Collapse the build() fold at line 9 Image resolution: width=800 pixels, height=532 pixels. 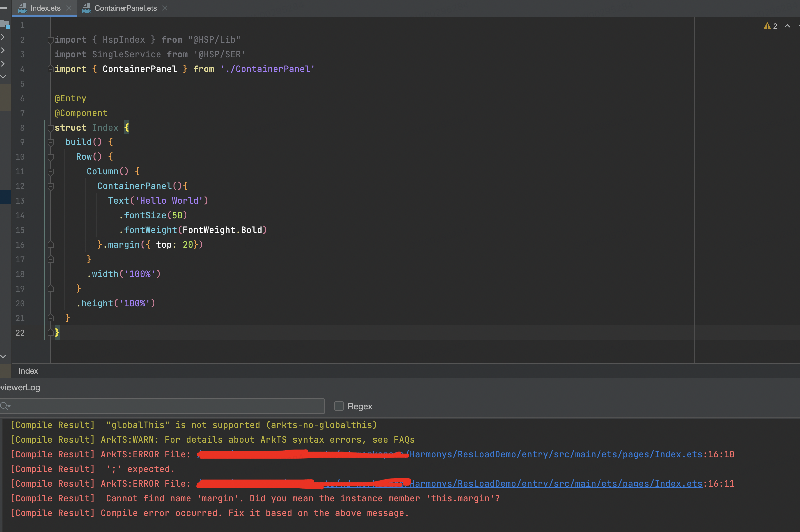pos(51,142)
